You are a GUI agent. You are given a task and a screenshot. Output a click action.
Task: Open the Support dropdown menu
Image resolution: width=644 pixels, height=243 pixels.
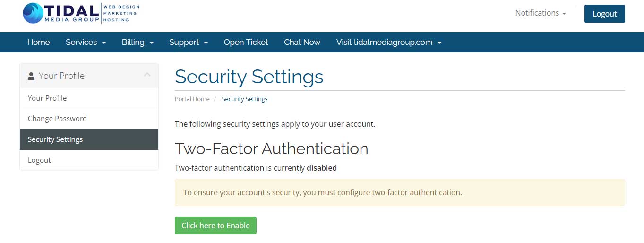tap(189, 43)
